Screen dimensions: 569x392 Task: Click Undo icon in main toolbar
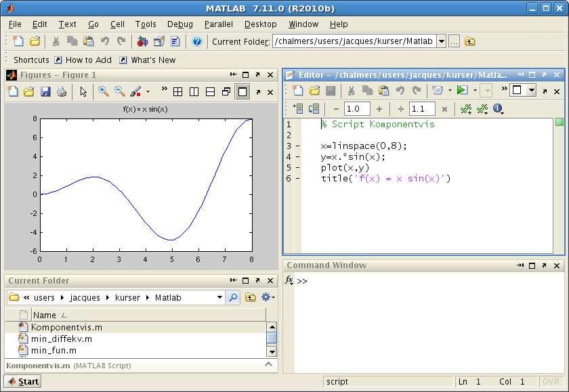pyautogui.click(x=105, y=41)
